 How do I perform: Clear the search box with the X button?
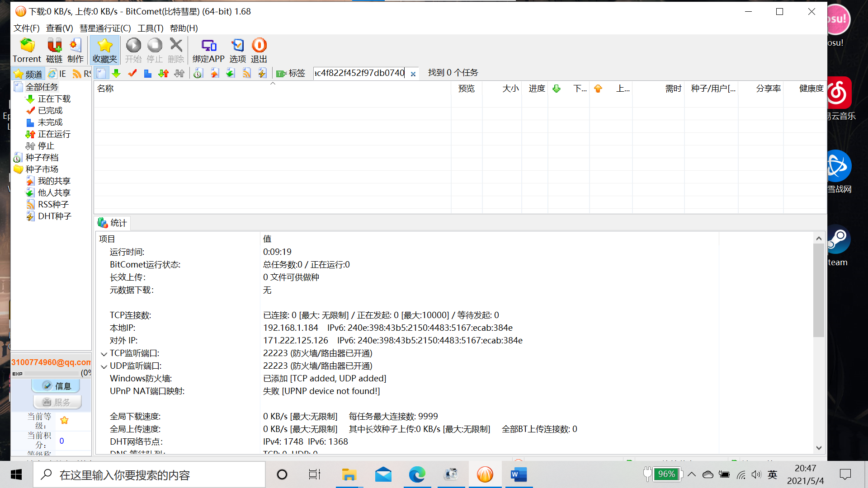click(x=413, y=74)
